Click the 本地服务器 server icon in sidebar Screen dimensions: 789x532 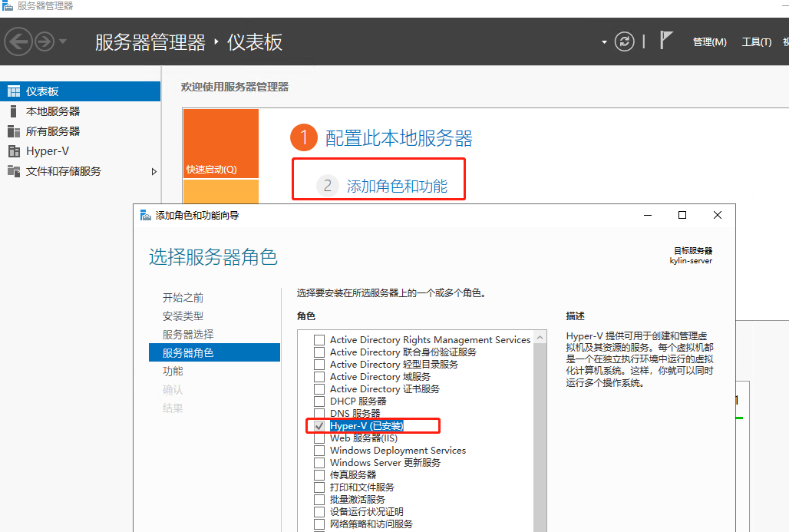pyautogui.click(x=14, y=111)
